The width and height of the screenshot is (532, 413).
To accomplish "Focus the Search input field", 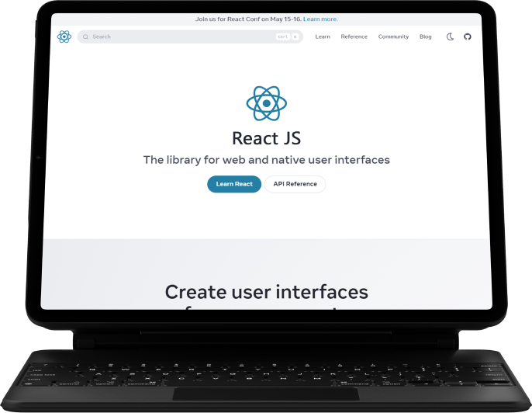I will pyautogui.click(x=190, y=36).
